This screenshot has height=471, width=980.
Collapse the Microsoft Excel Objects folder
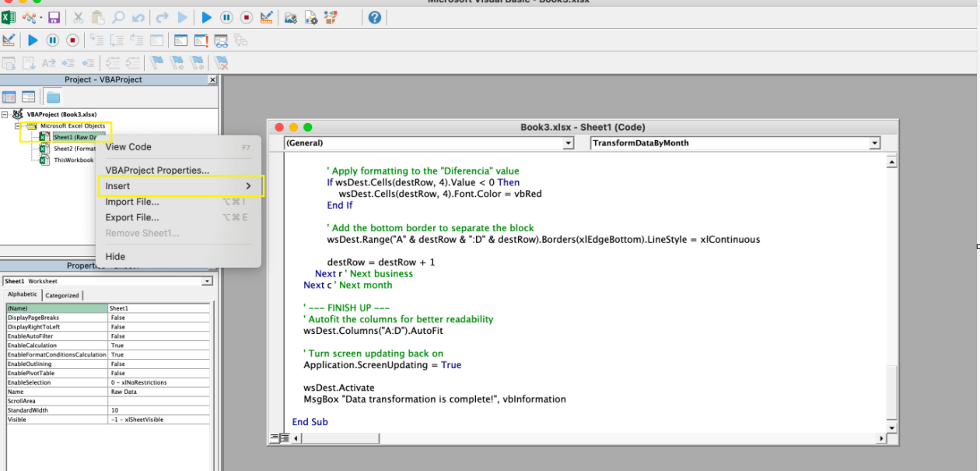coord(18,126)
